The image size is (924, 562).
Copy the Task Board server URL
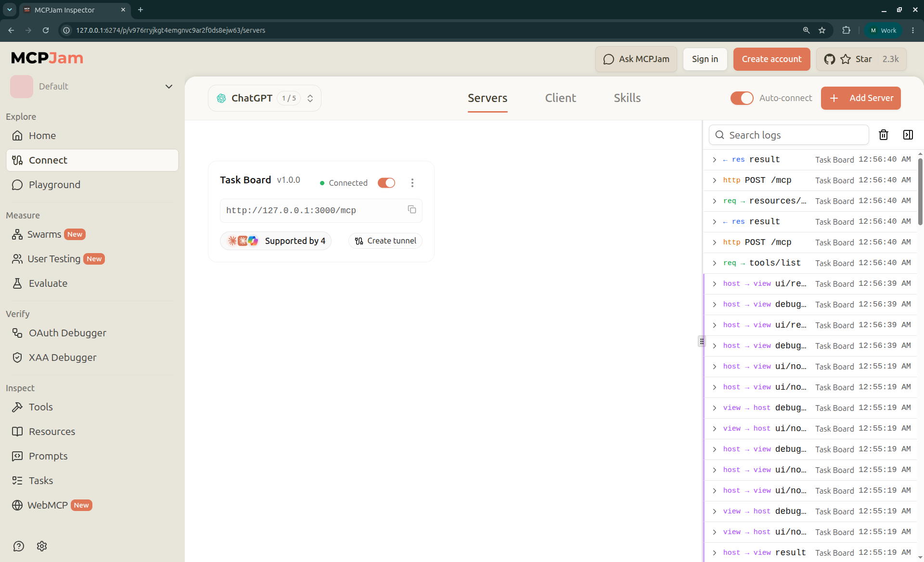[412, 209]
